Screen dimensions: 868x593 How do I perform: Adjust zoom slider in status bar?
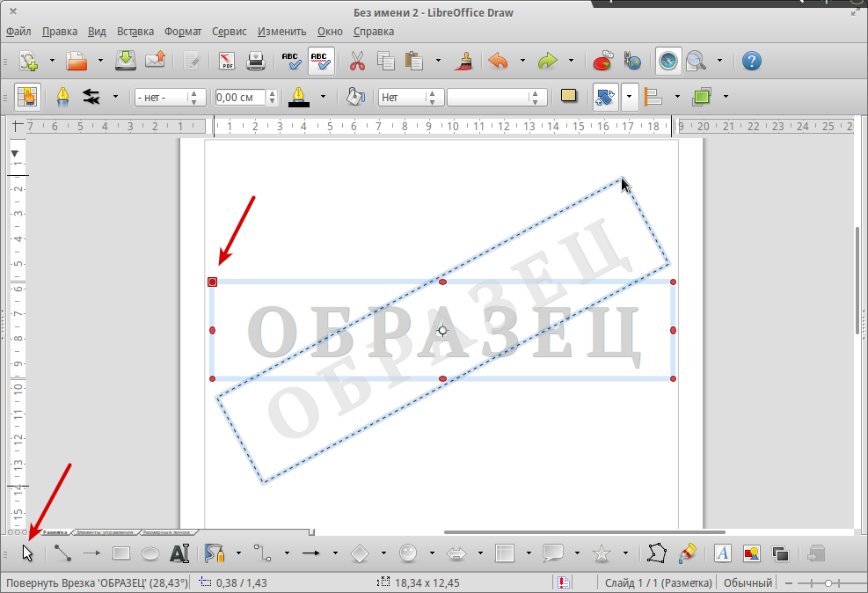click(828, 583)
